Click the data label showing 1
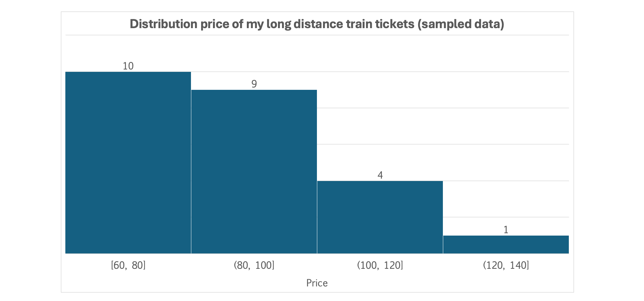 [506, 230]
